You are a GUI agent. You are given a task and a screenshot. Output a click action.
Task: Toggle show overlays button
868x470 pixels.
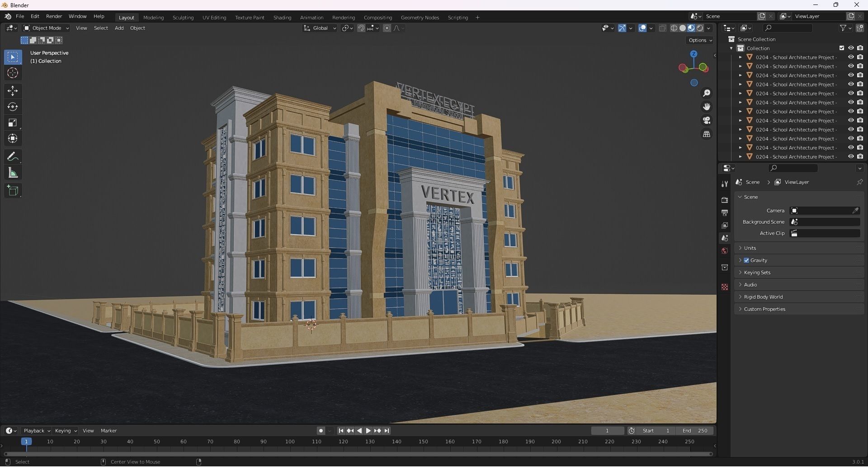pyautogui.click(x=642, y=28)
